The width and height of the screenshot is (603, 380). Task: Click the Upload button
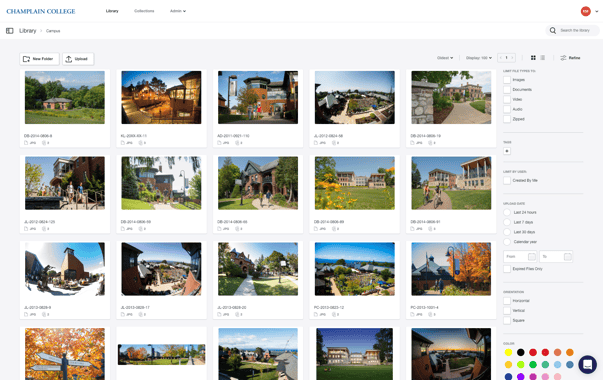78,59
